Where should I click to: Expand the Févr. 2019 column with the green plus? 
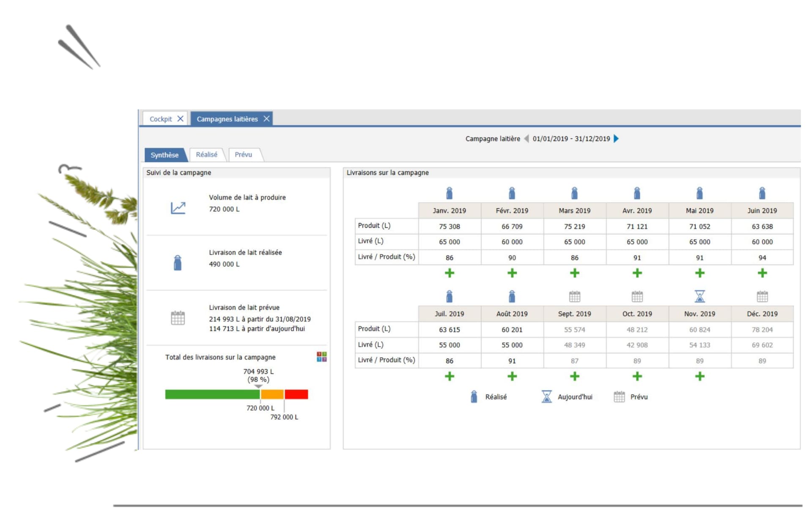[x=512, y=273]
